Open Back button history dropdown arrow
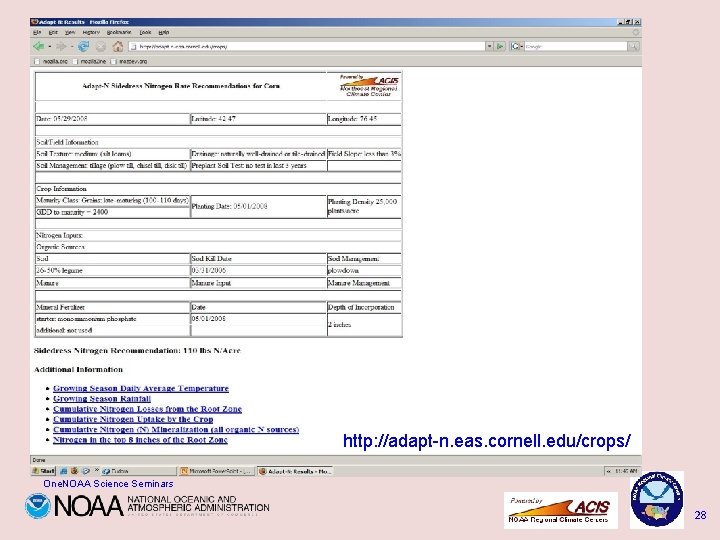Screen dimensions: 720x540 [49, 46]
